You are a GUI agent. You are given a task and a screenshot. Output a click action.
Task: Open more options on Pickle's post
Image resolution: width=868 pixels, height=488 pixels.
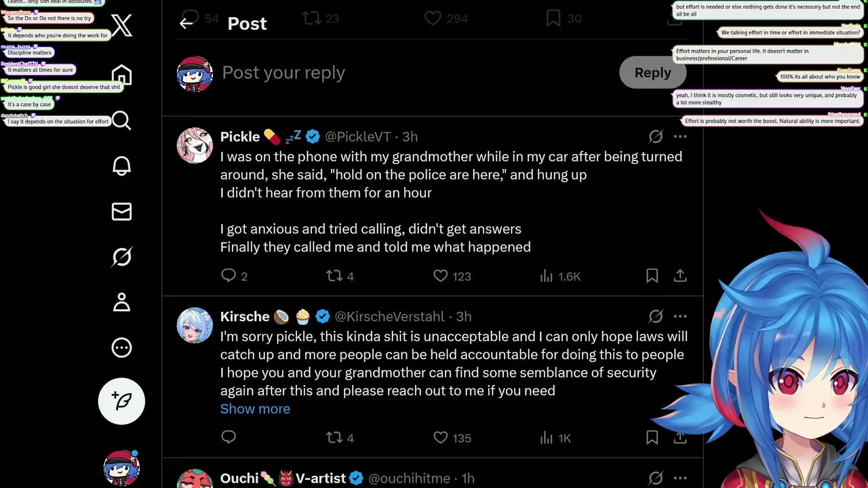point(680,136)
